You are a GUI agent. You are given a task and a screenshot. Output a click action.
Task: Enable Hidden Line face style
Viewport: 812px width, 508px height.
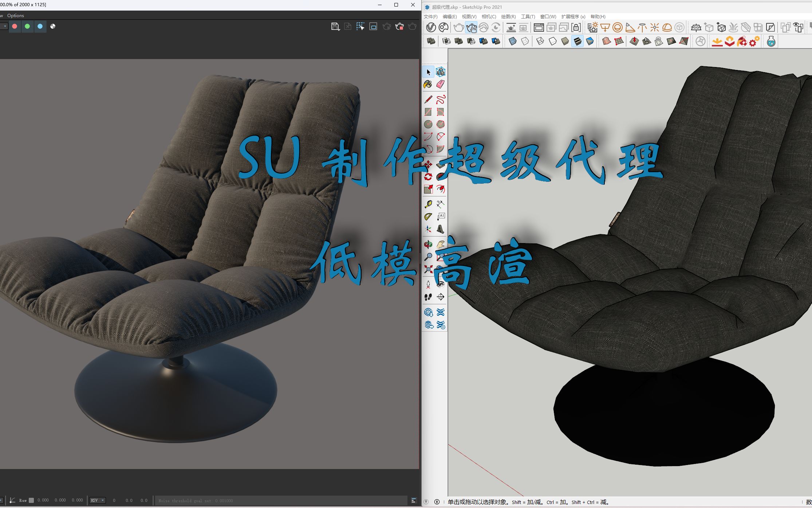(553, 41)
